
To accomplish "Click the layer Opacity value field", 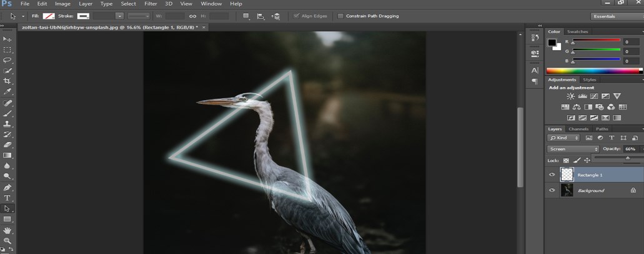I will point(630,149).
